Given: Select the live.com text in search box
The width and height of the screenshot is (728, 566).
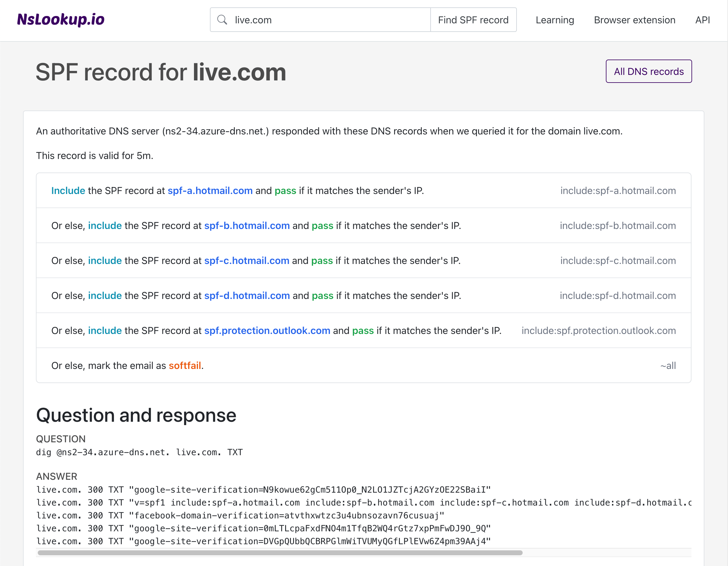Looking at the screenshot, I should (x=252, y=20).
